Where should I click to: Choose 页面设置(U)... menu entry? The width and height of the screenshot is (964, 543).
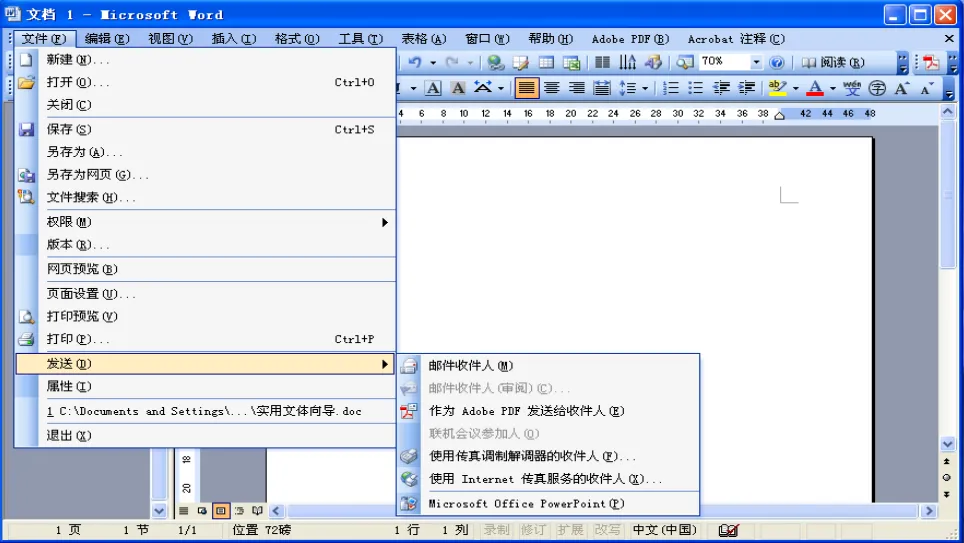pos(205,294)
